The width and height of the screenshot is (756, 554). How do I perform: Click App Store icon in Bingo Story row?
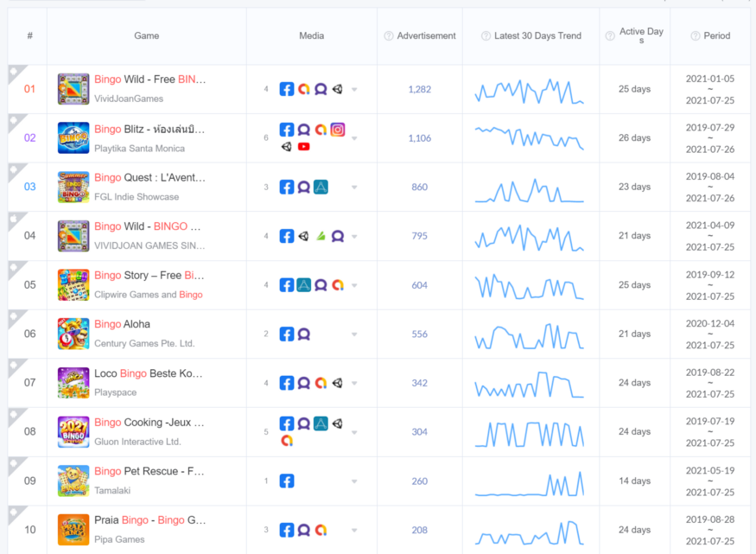coord(304,285)
